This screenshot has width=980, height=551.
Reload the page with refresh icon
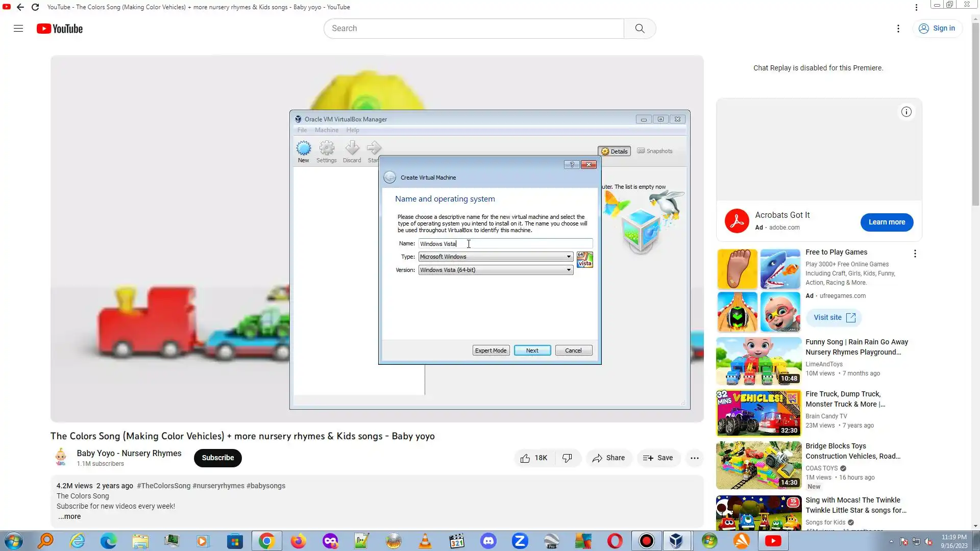[35, 7]
